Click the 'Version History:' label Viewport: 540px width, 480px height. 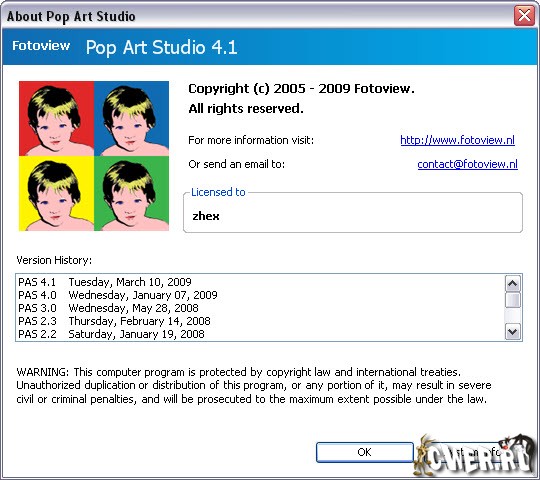pos(54,260)
